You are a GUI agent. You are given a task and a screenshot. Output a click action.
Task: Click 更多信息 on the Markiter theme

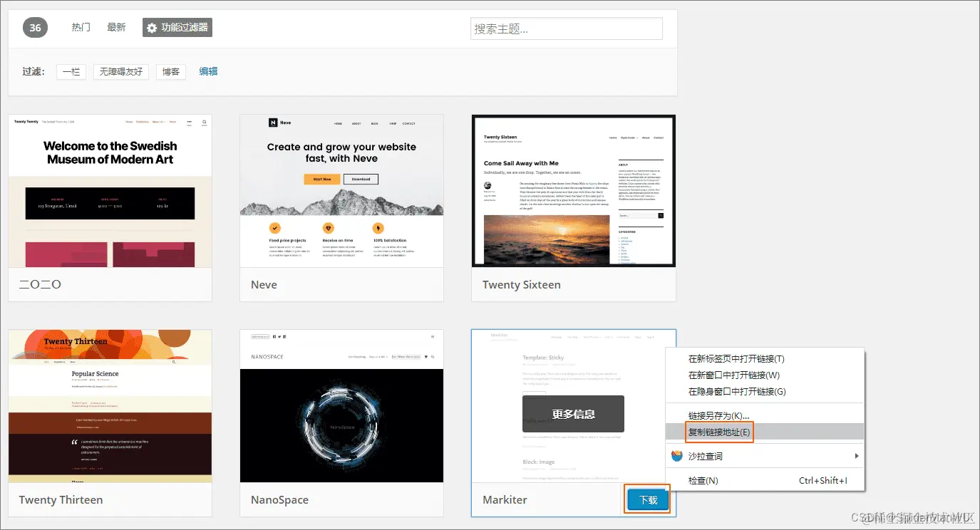coord(573,413)
